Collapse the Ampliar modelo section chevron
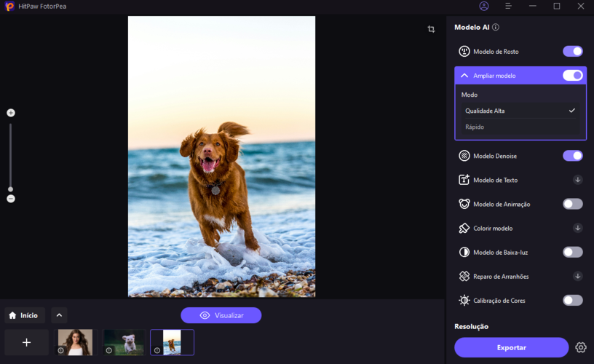The width and height of the screenshot is (594, 364). (x=464, y=76)
